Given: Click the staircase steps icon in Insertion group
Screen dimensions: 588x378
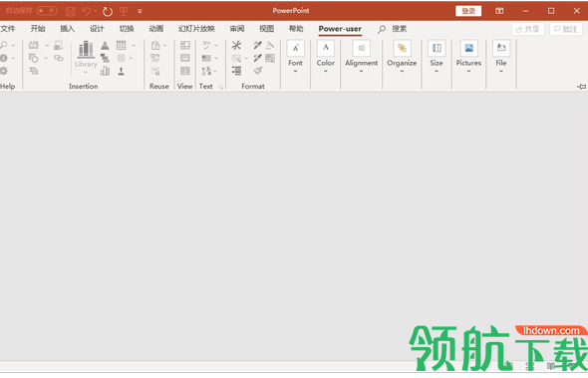Looking at the screenshot, I should click(105, 58).
